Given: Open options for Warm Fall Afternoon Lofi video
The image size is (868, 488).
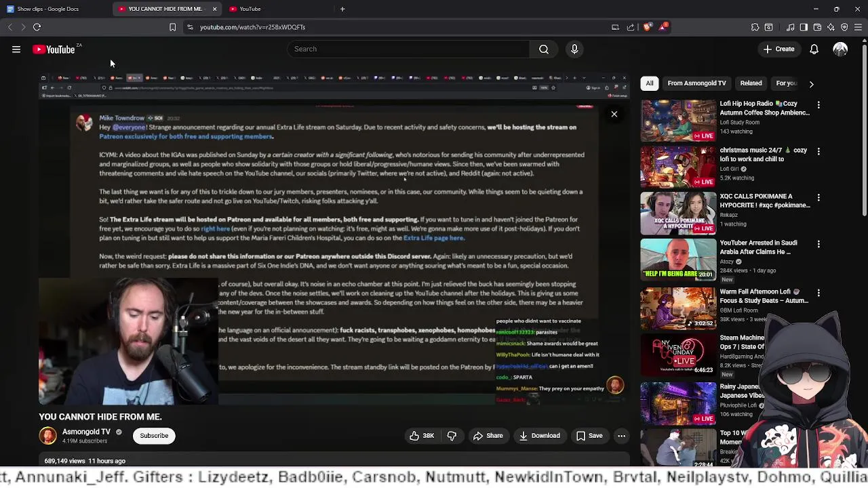Looking at the screenshot, I should point(818,293).
